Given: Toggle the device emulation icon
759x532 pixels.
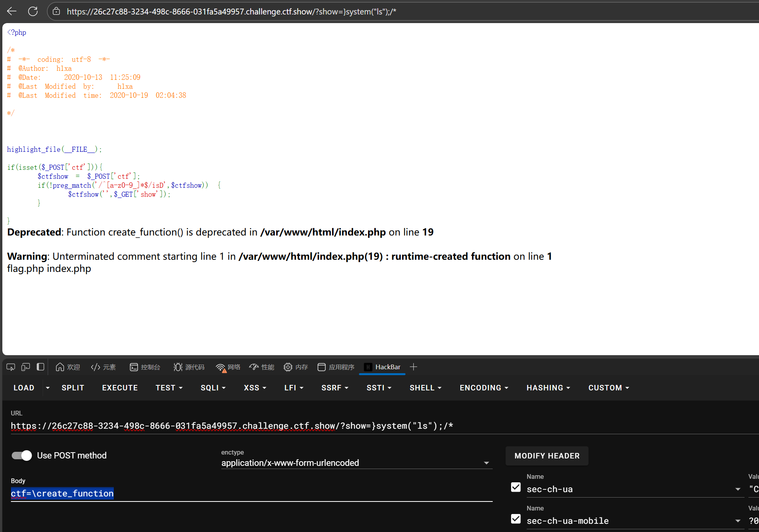Looking at the screenshot, I should pyautogui.click(x=25, y=367).
